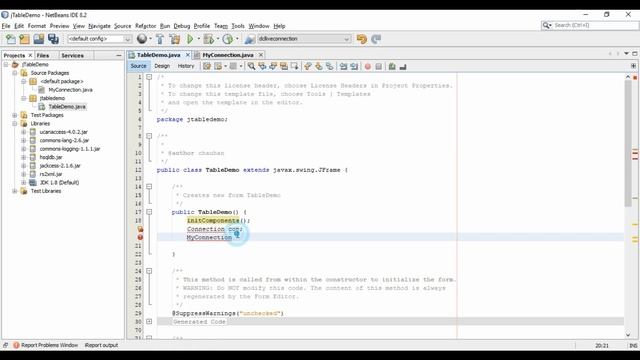Open the Refactor menu
Viewport: 640px width, 360px height.
(145, 26)
